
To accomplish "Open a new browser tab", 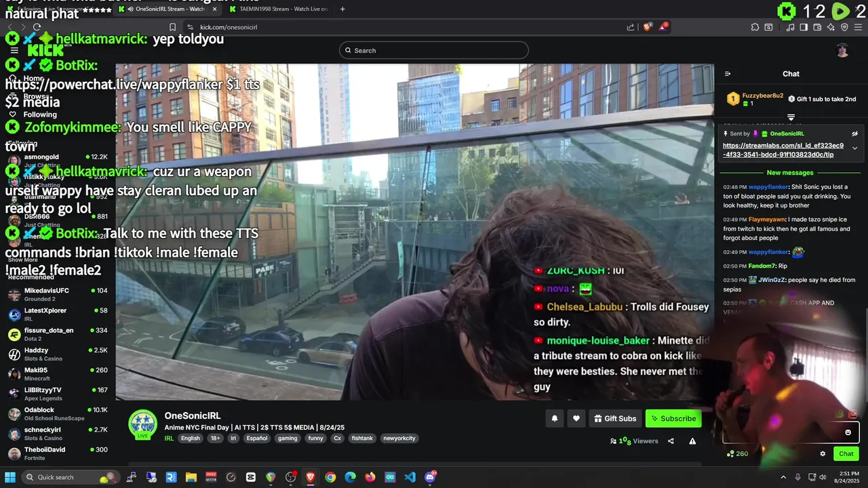I will tap(342, 9).
